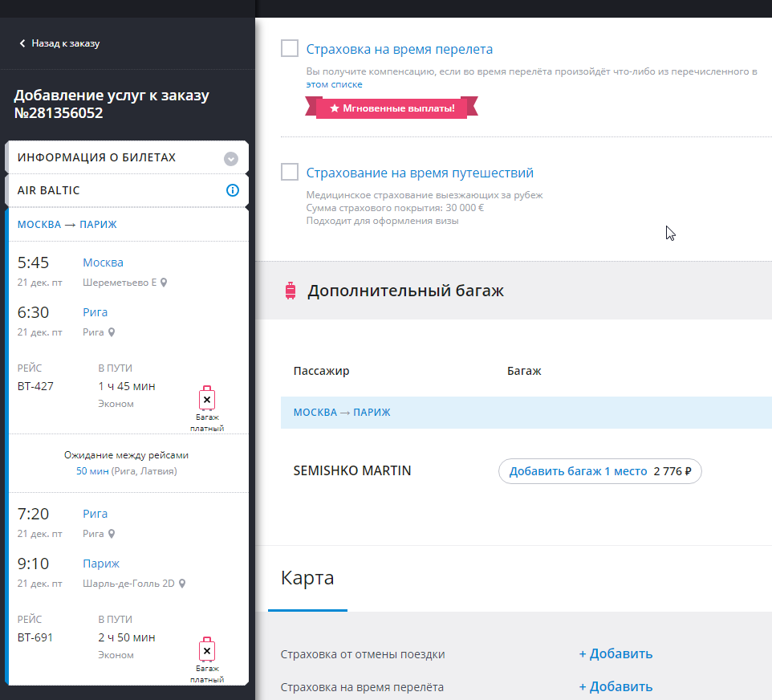Click paid baggage icon for flight BT-427
Screen dimensions: 772x700
pos(207,399)
